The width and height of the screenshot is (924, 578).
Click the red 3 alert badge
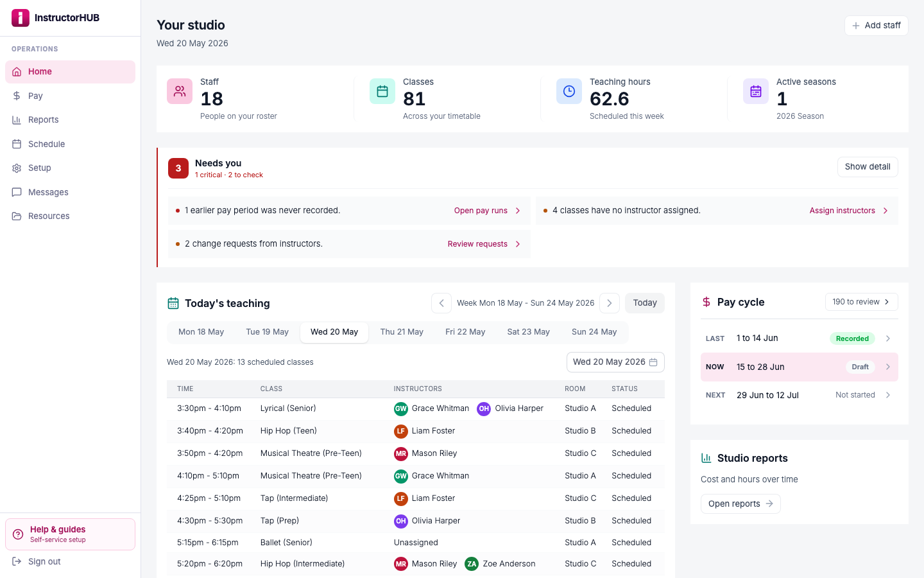point(178,168)
